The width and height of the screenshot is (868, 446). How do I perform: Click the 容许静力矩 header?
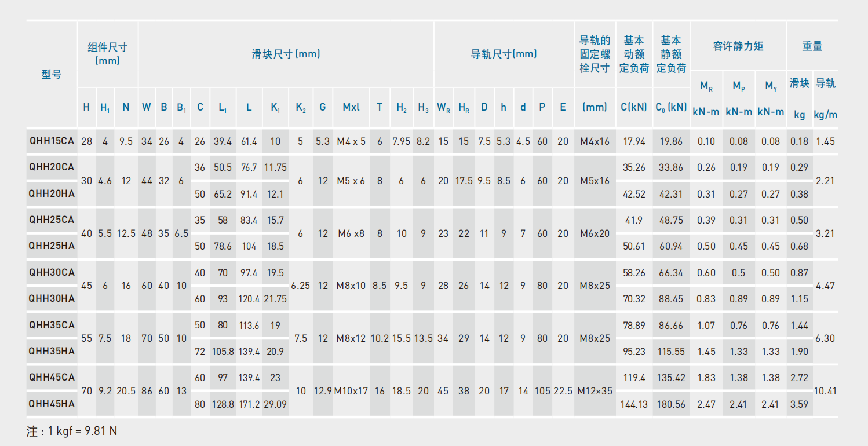pos(738,46)
